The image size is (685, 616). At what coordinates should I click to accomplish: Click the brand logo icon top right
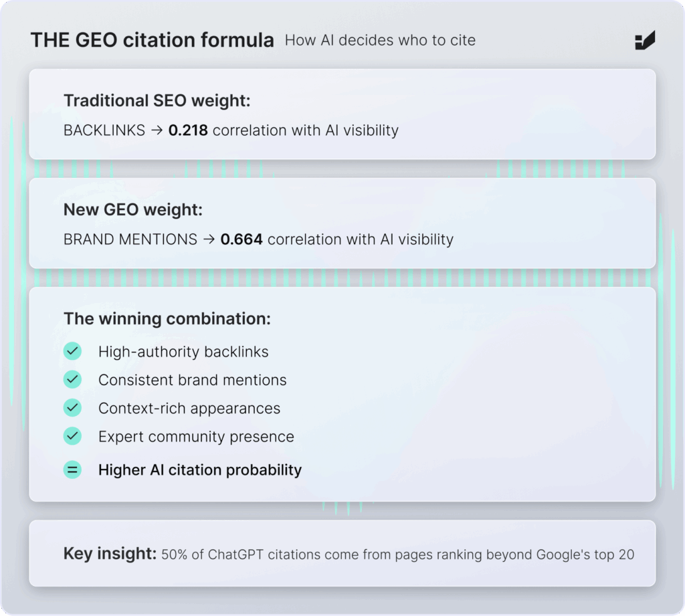(645, 40)
